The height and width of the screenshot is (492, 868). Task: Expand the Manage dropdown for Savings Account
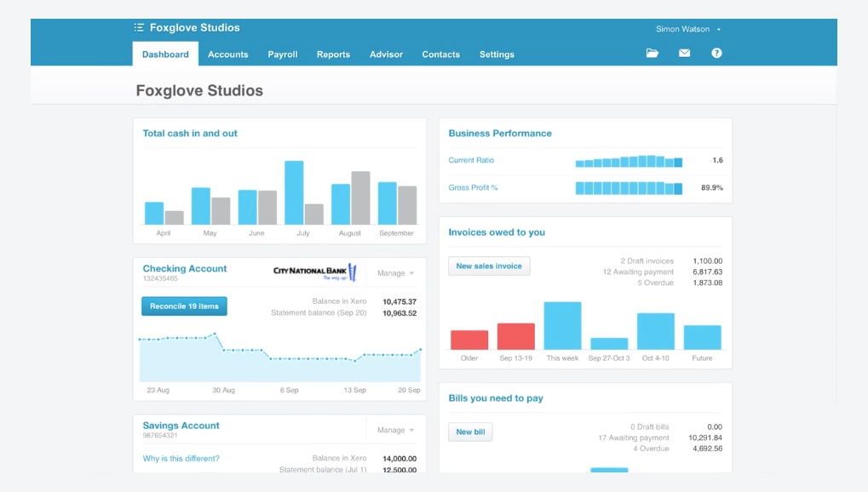tap(394, 429)
